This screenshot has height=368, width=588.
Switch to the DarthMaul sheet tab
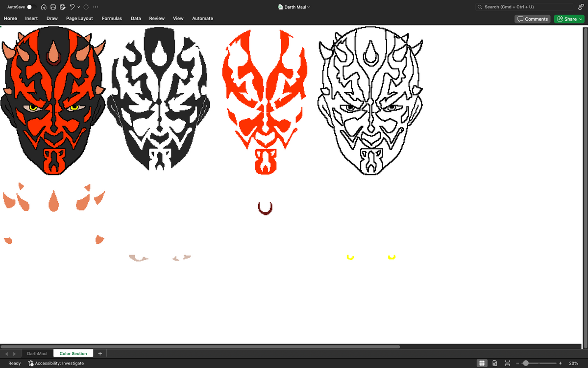pos(37,353)
